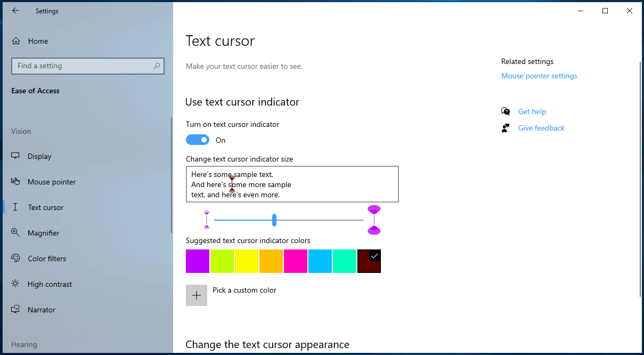Select the purple cursor indicator color swatch
The image size is (644, 355).
(x=198, y=261)
